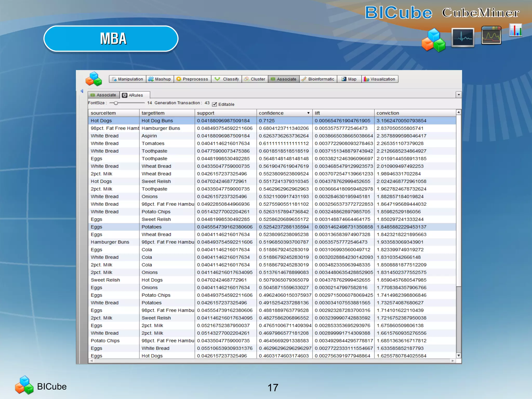Image resolution: width=532 pixels, height=399 pixels.
Task: Click the vertical scrollbar down arrow
Action: 459,355
